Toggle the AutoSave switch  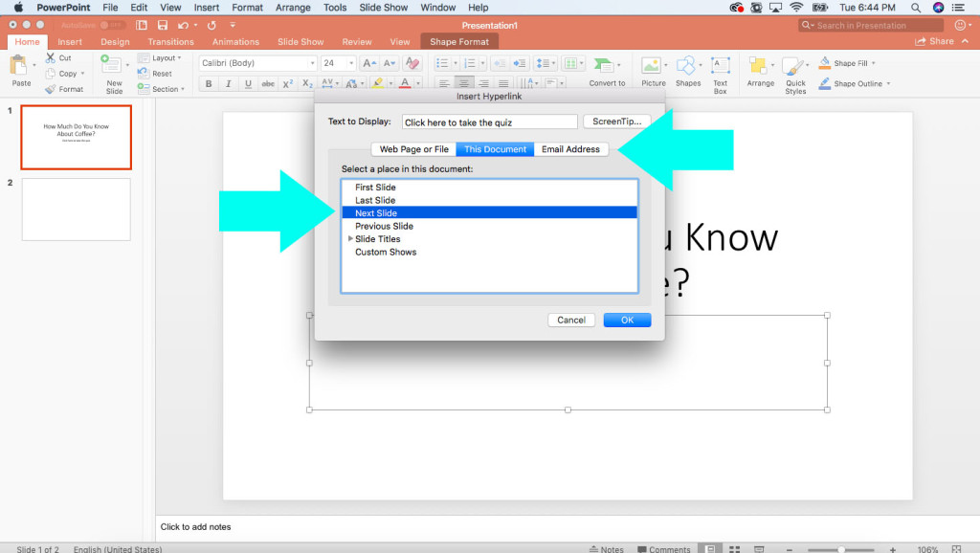[113, 25]
